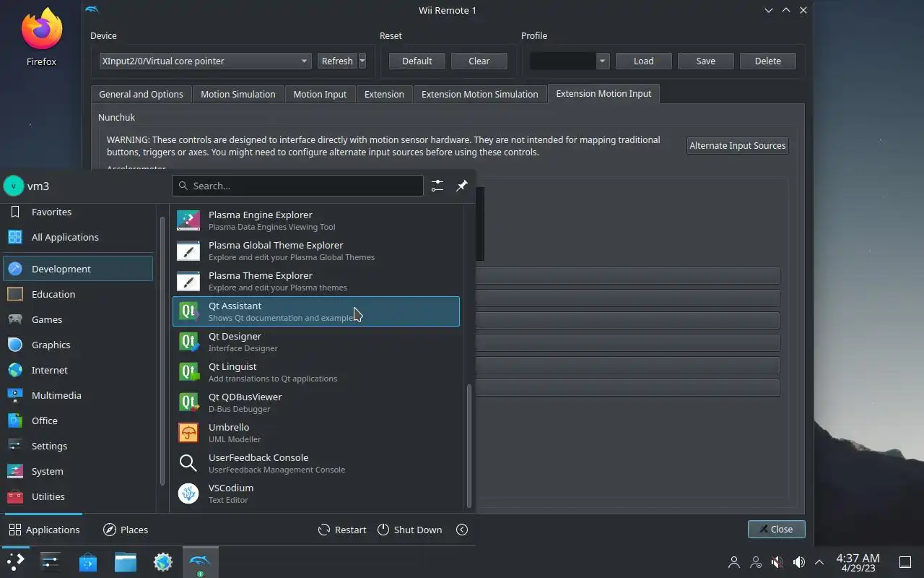
Task: Click the launcher Search field
Action: point(297,186)
